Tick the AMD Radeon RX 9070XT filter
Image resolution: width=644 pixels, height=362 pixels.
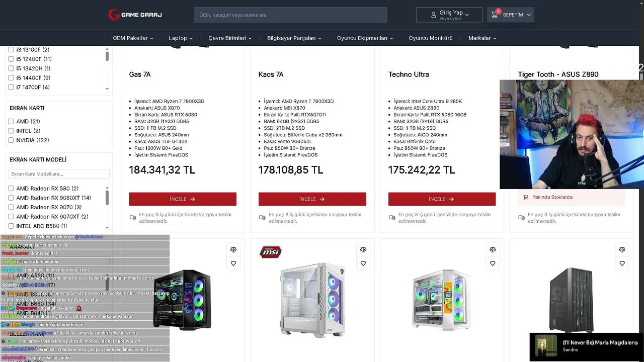(11, 217)
